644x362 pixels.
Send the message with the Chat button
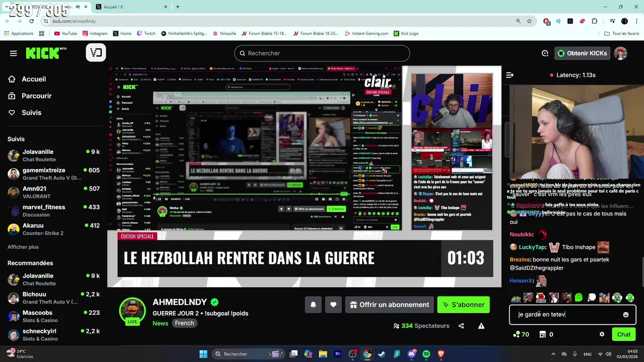click(x=624, y=334)
